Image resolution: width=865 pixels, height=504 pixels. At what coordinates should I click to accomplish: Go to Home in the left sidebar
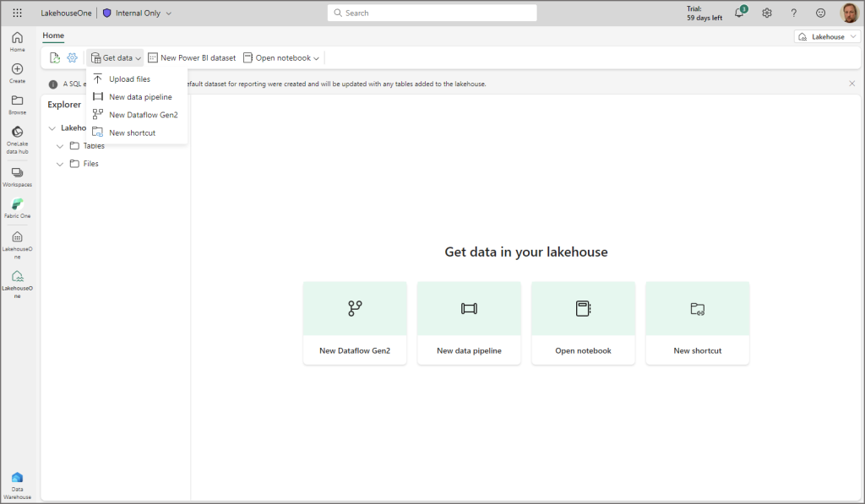tap(17, 41)
